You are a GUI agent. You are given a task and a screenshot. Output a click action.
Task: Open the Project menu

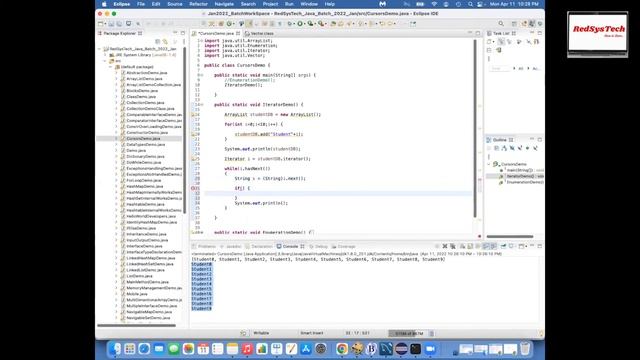pos(270,4)
